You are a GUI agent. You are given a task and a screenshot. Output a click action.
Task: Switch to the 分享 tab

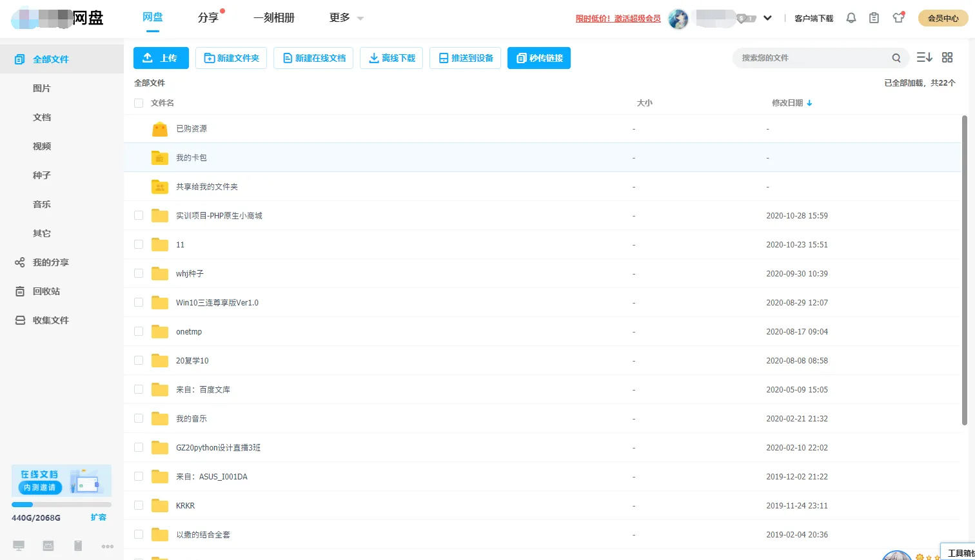click(x=208, y=18)
